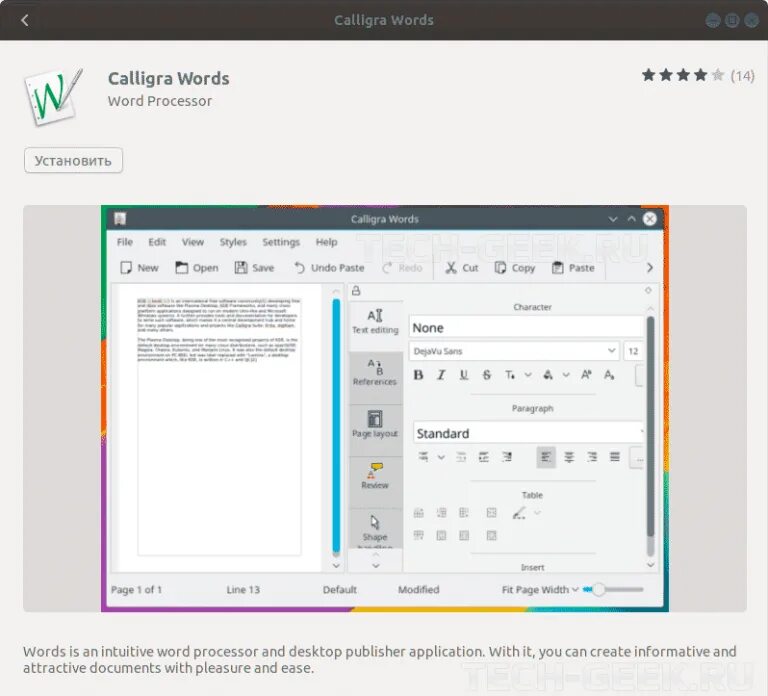The image size is (768, 696).
Task: Open the DejaVu Sans font dropdown
Action: click(x=514, y=351)
